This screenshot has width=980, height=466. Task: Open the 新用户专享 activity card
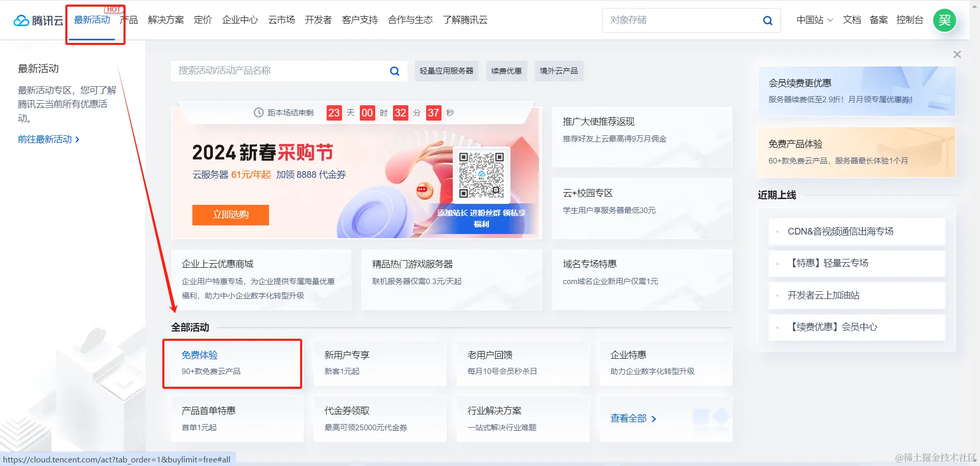click(380, 363)
